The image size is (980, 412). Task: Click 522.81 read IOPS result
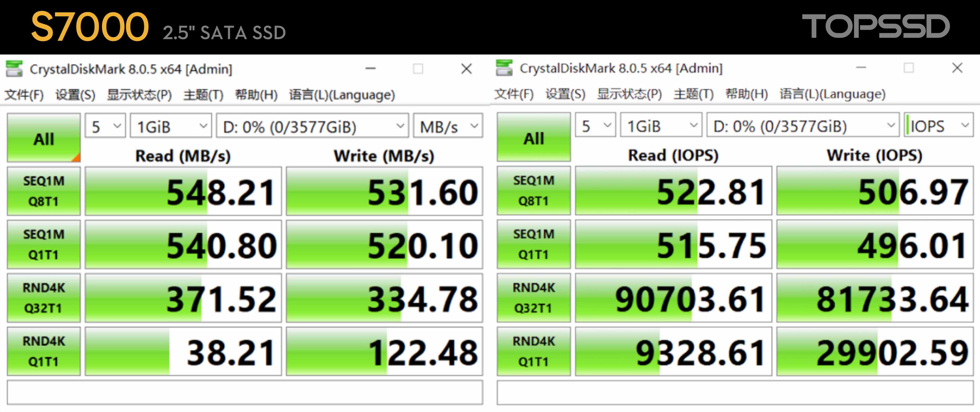[x=673, y=190]
